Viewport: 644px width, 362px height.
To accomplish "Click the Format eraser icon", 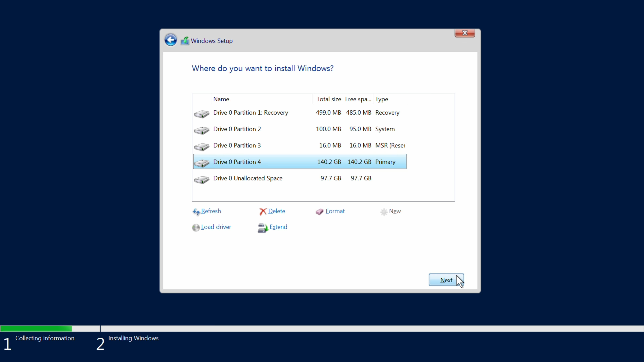I will click(319, 212).
